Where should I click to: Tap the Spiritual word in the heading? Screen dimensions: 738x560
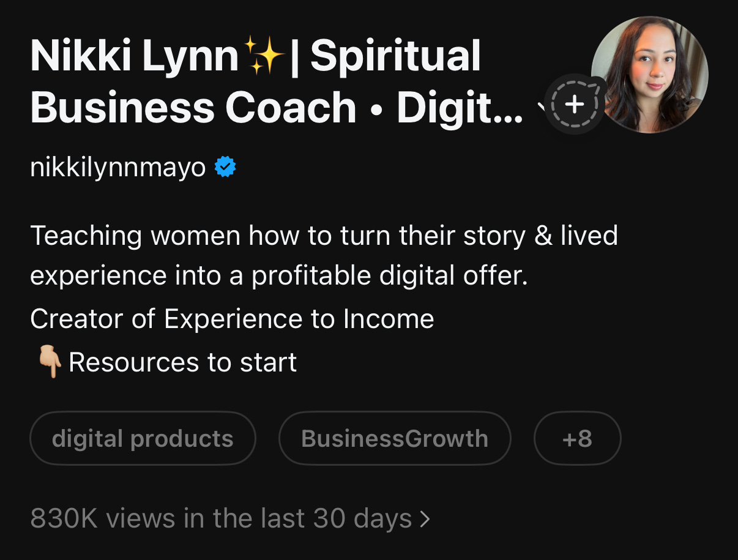point(395,56)
